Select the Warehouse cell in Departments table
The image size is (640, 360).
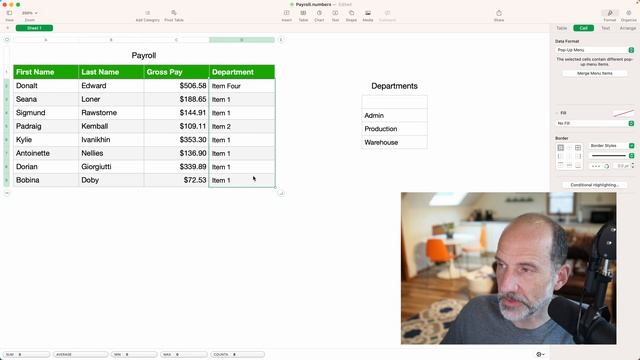pyautogui.click(x=394, y=142)
